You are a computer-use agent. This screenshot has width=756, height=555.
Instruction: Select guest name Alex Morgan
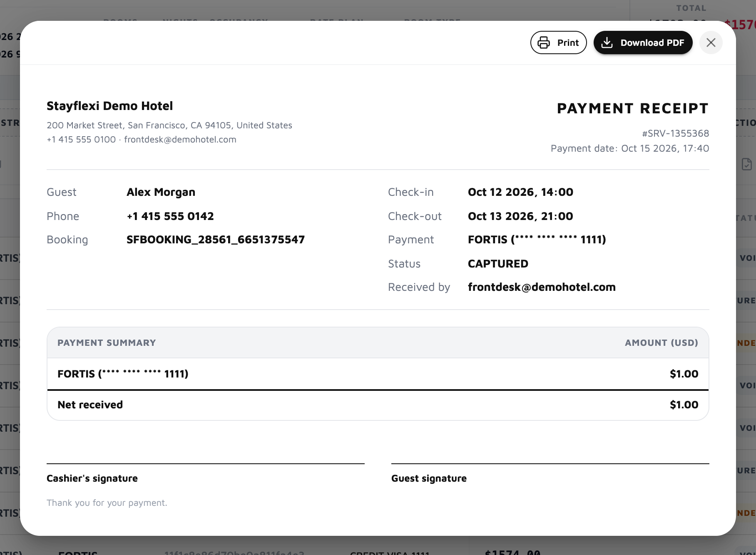161,192
